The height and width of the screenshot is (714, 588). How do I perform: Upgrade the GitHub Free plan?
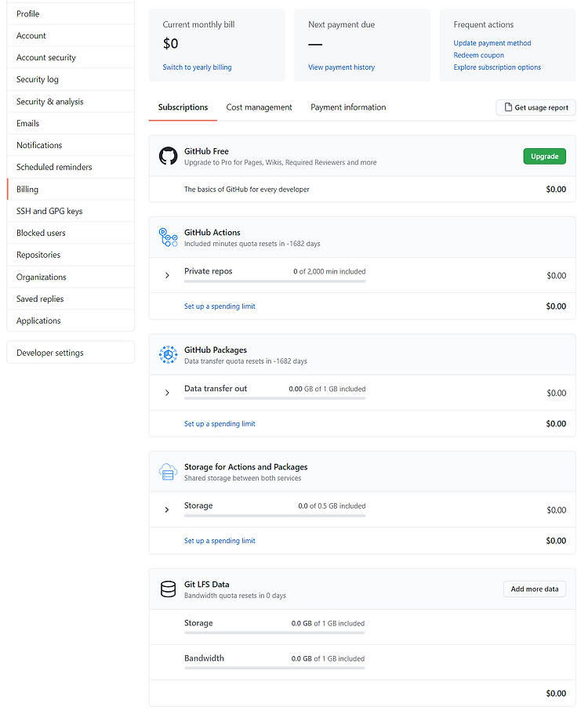pos(545,156)
